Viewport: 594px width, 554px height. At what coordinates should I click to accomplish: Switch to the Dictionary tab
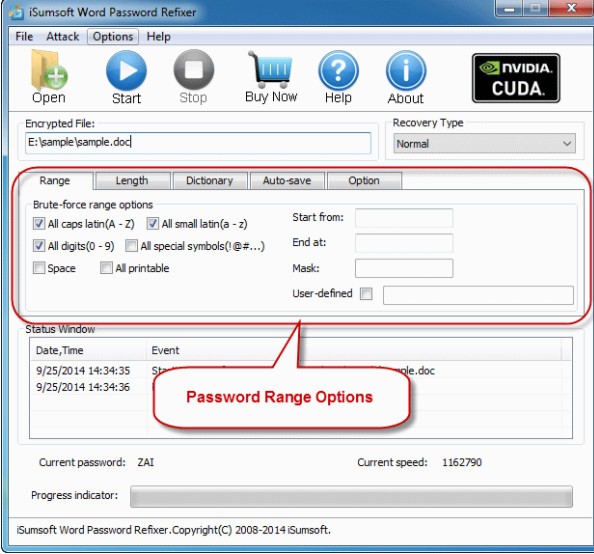tap(209, 181)
